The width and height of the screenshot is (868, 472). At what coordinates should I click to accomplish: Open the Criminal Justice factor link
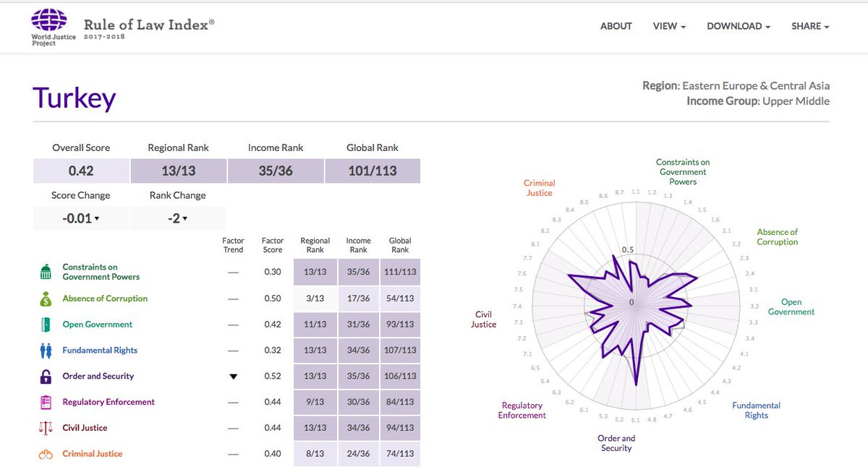(x=93, y=454)
